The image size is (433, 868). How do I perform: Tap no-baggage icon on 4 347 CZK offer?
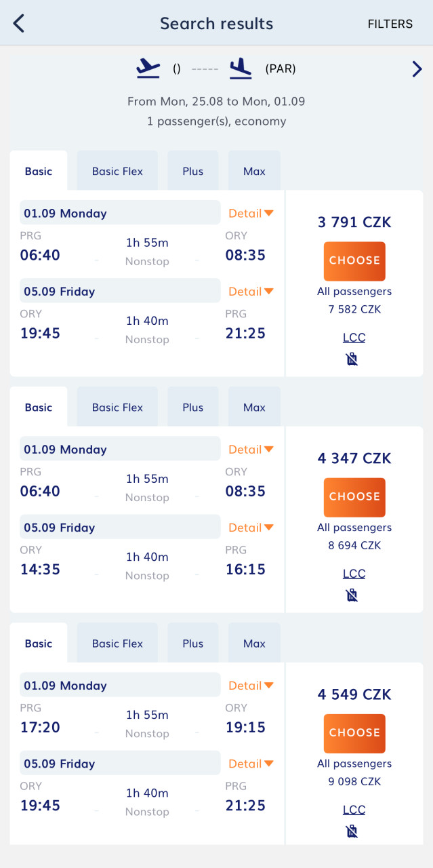pos(352,595)
